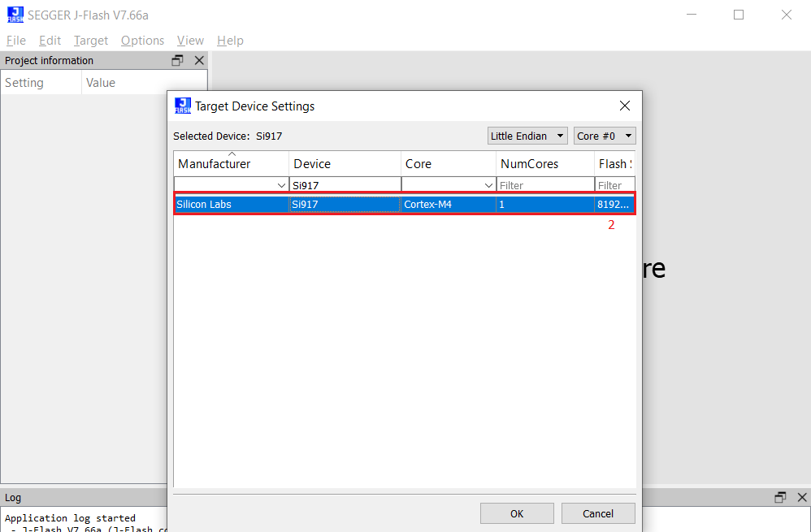Maximize the J-Flash main window
Image resolution: width=811 pixels, height=532 pixels.
pos(739,15)
